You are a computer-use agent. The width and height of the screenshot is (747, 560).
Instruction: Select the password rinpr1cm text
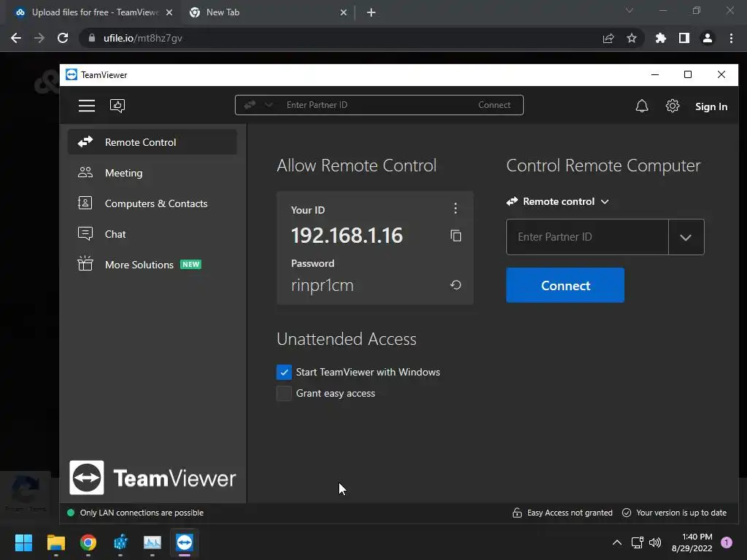click(x=322, y=285)
